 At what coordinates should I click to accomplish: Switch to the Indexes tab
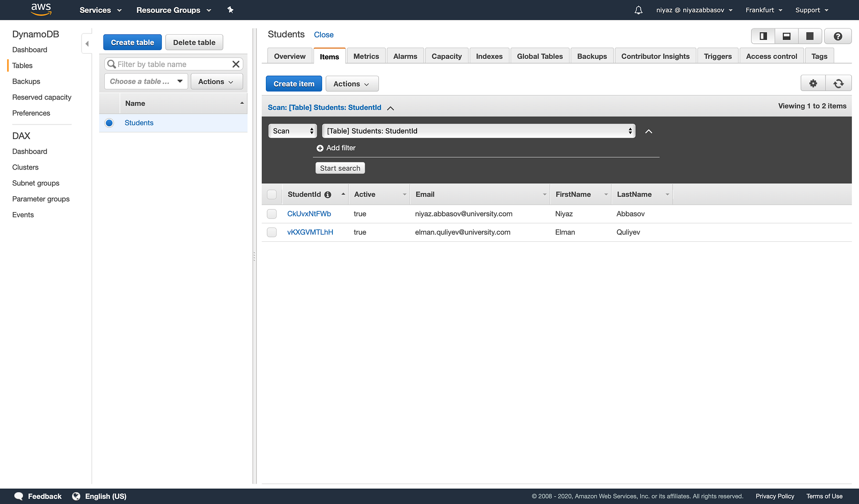[x=489, y=56]
